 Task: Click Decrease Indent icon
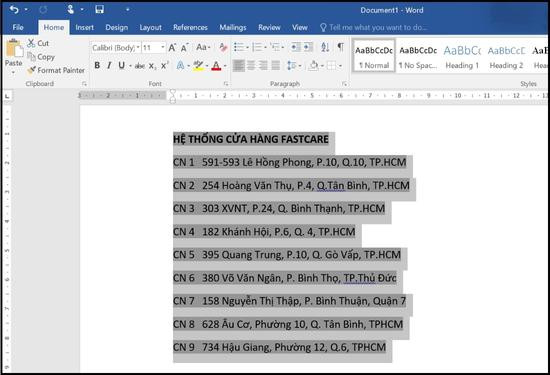[x=296, y=47]
